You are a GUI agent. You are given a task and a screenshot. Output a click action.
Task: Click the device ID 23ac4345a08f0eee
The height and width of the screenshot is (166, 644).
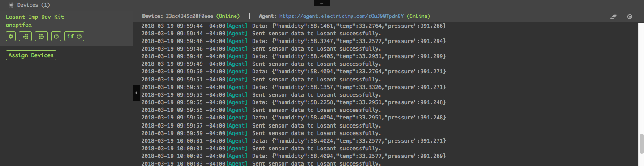coord(189,16)
